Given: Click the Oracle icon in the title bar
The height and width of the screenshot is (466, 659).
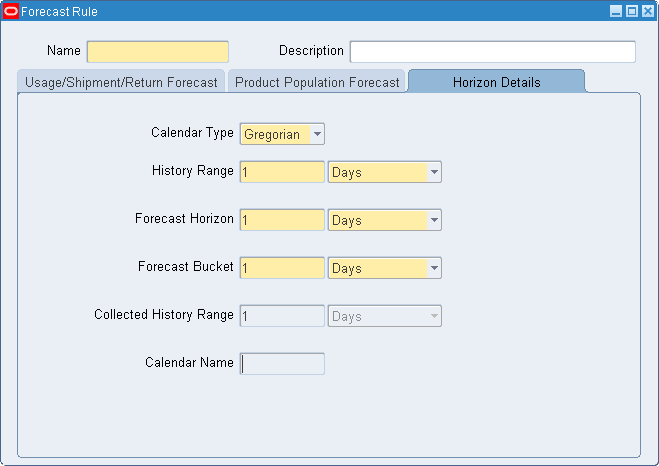Looking at the screenshot, I should click(x=11, y=11).
